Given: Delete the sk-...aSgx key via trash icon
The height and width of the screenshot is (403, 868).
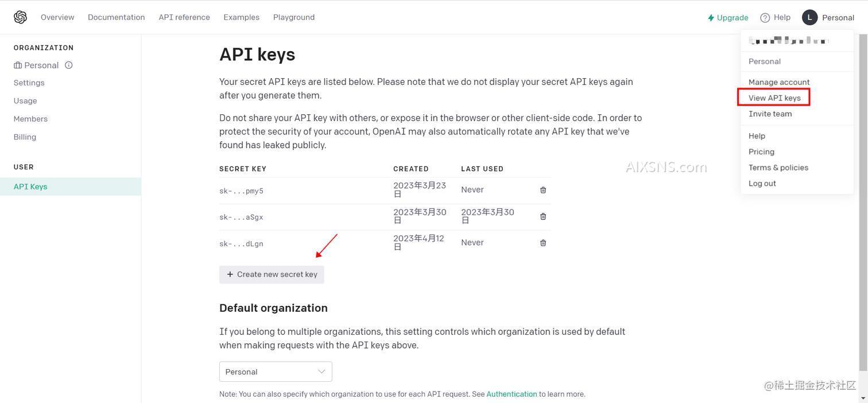Looking at the screenshot, I should (543, 216).
